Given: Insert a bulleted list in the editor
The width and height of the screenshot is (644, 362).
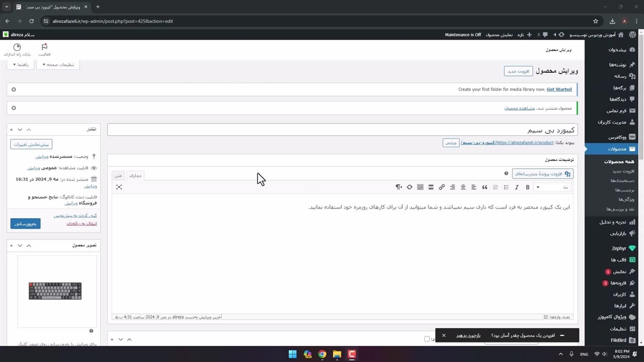Looking at the screenshot, I should (506, 187).
